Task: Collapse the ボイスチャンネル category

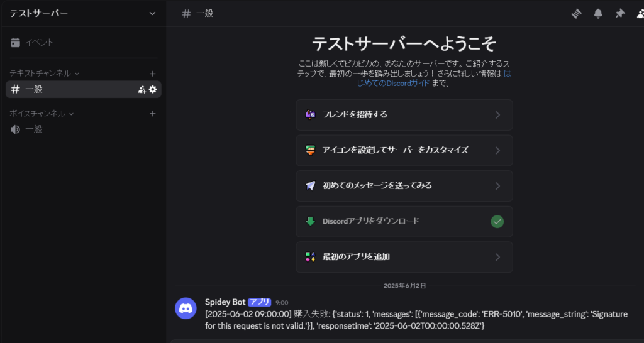Action: click(x=42, y=114)
